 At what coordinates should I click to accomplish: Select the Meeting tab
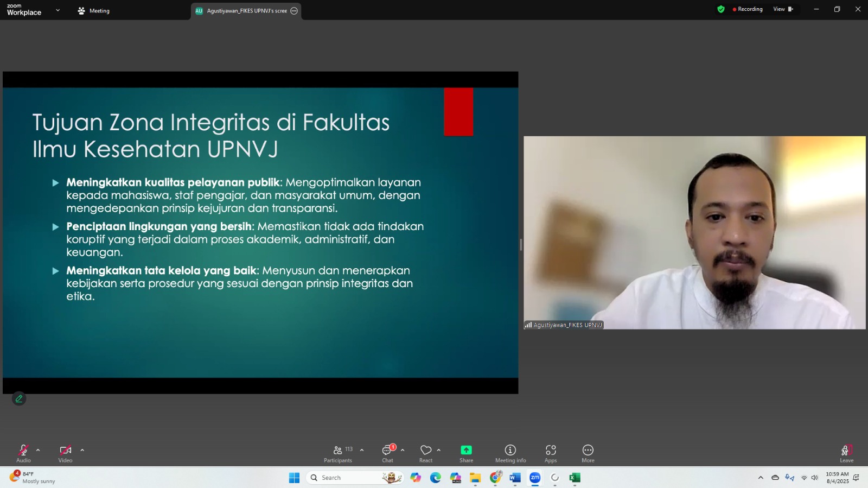tap(94, 11)
